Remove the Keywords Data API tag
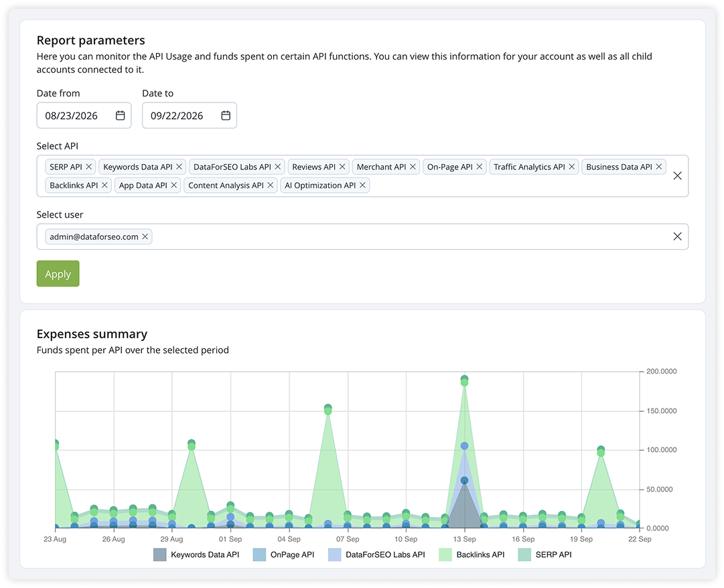724x588 pixels. click(x=179, y=167)
